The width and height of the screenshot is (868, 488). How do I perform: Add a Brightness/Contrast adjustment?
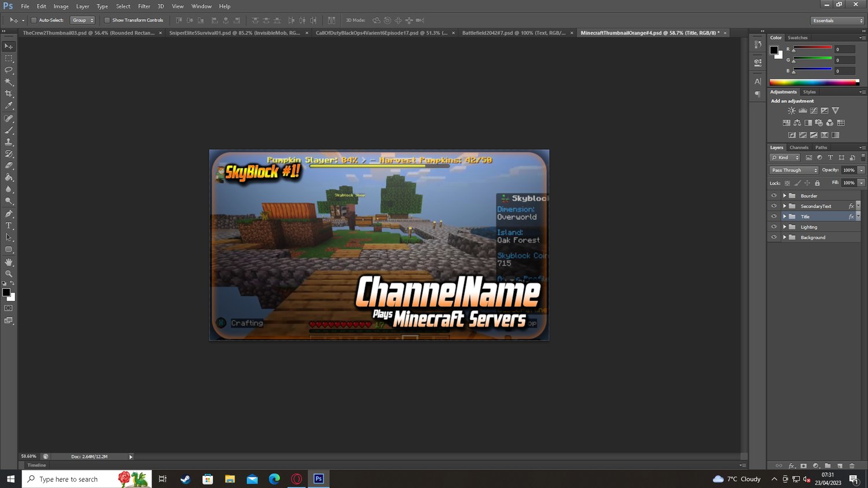pyautogui.click(x=792, y=111)
